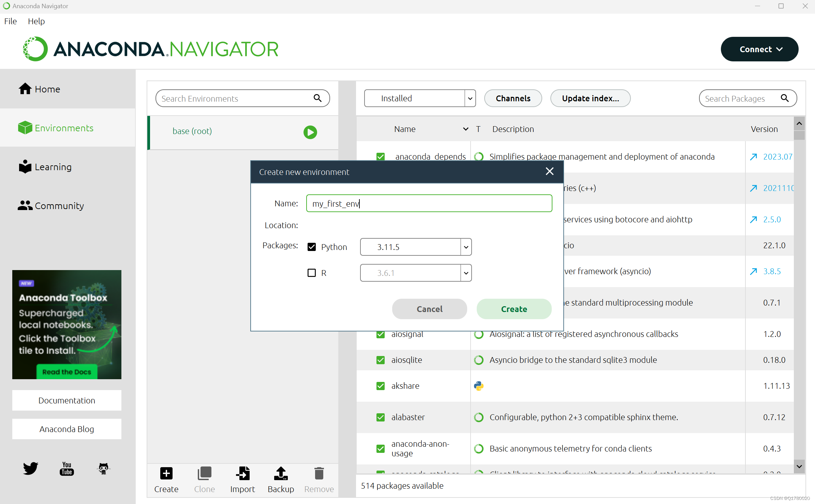This screenshot has width=815, height=504.
Task: Open the GitHub octocat icon link
Action: coord(103,469)
